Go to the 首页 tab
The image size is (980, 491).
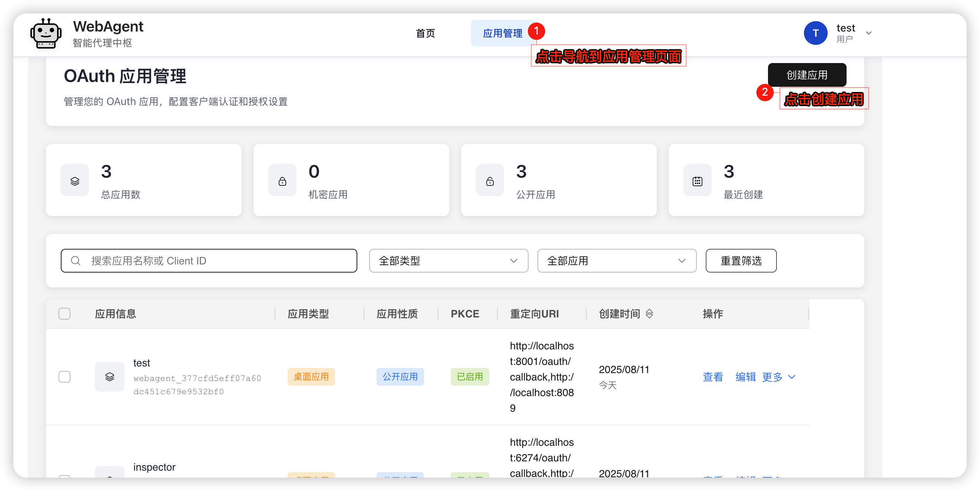pyautogui.click(x=426, y=33)
